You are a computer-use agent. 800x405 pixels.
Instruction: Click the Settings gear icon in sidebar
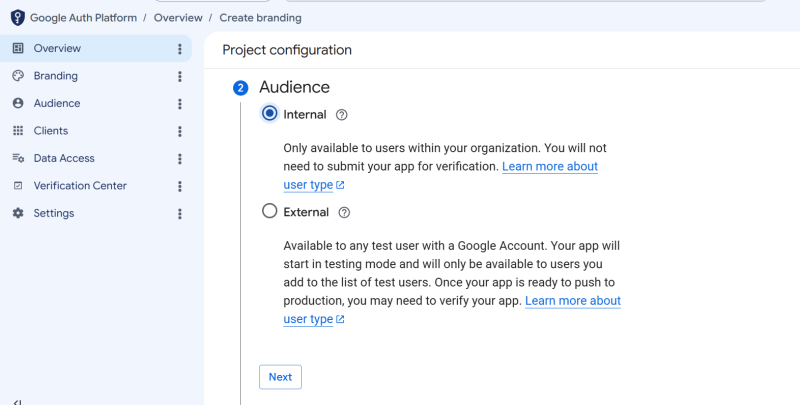tap(18, 213)
